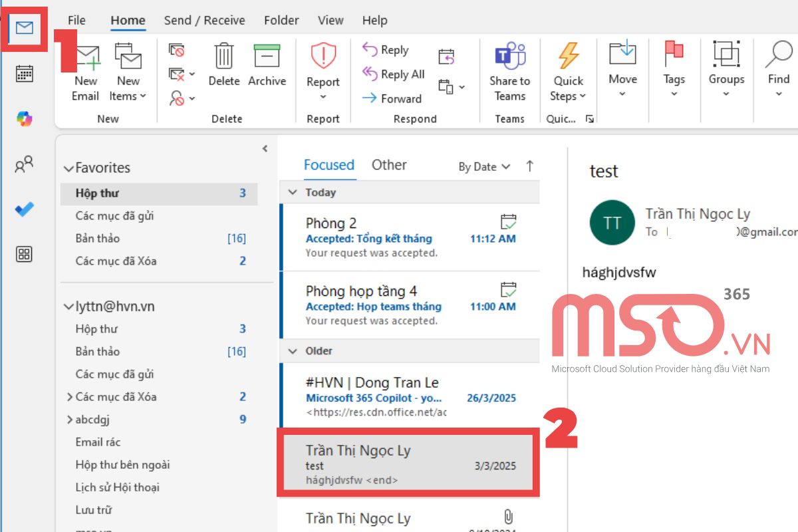Open the View ribbon tab
The height and width of the screenshot is (532, 798).
(x=331, y=21)
